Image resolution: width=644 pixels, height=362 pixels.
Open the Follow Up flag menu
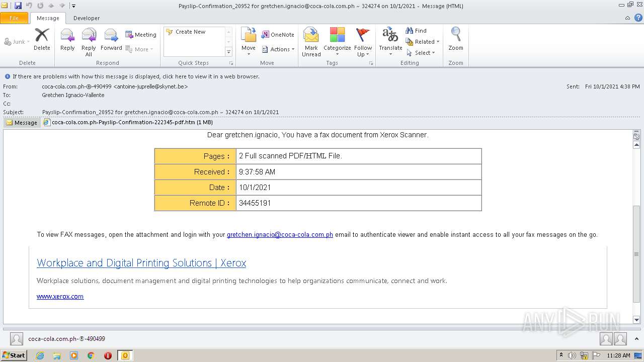[363, 42]
